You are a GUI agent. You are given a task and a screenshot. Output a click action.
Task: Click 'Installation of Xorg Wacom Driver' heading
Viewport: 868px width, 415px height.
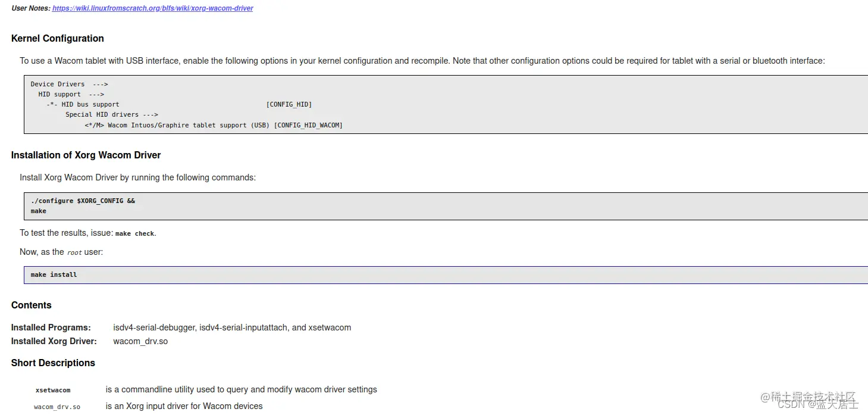point(86,155)
